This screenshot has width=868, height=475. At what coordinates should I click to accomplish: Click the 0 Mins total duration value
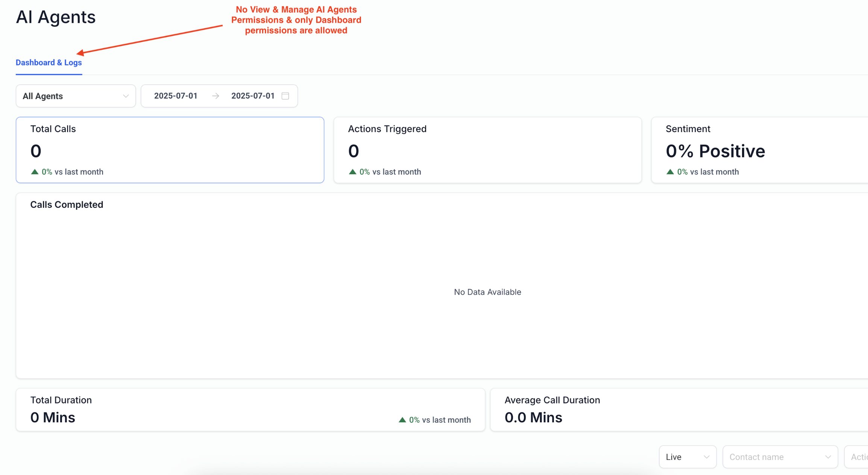53,417
